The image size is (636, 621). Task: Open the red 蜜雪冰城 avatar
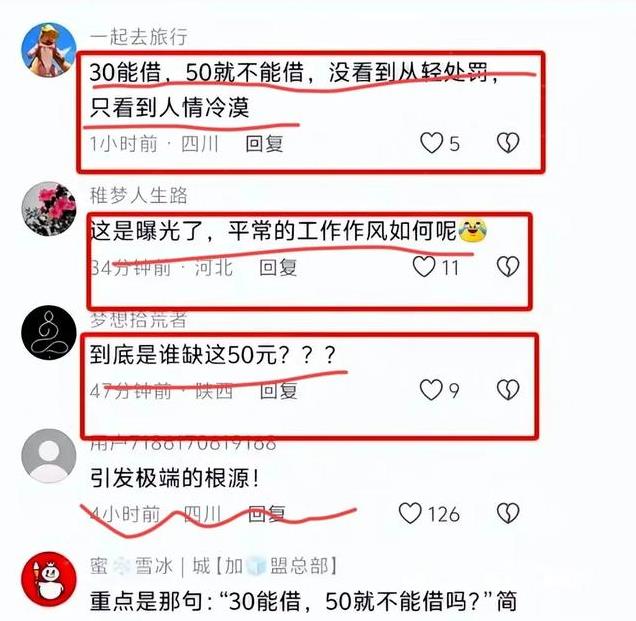pyautogui.click(x=49, y=579)
